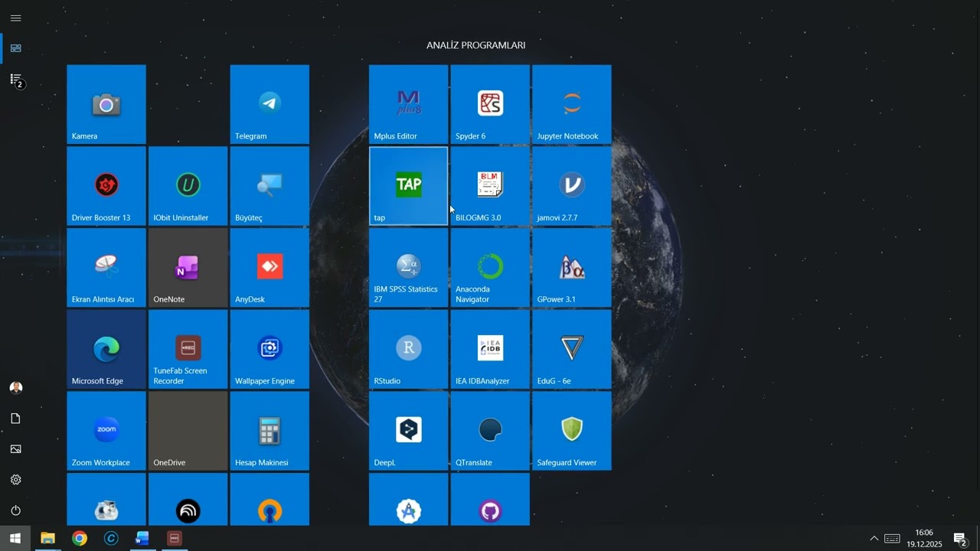Open Microsoft Edge tile

click(106, 349)
